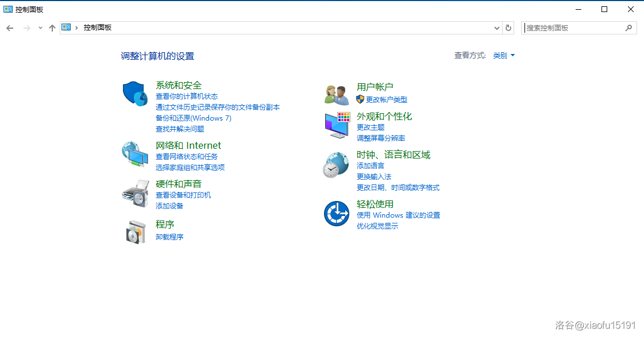Open the 网络和 Internet heading link
This screenshot has width=644, height=340.
tap(188, 145)
